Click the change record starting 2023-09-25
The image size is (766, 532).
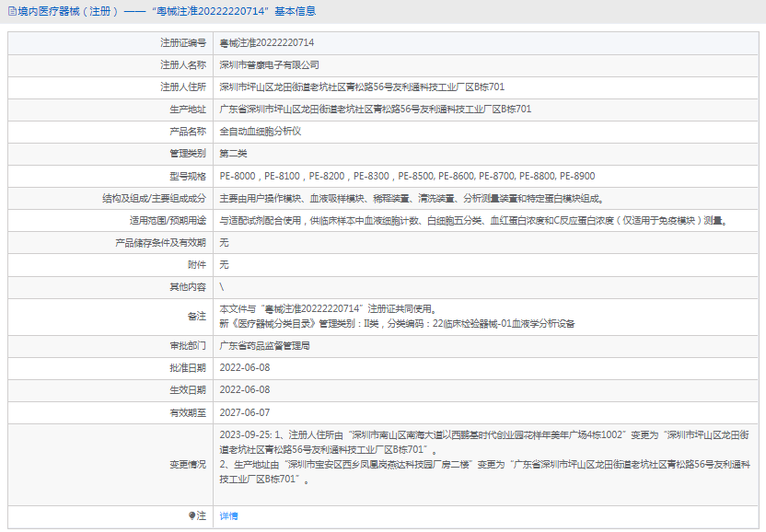(x=484, y=442)
